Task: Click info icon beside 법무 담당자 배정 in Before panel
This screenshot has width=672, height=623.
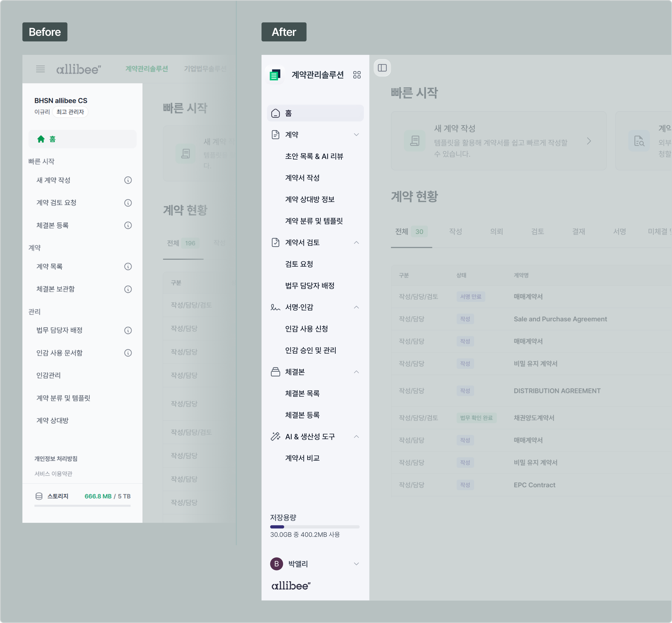Action: pyautogui.click(x=128, y=330)
